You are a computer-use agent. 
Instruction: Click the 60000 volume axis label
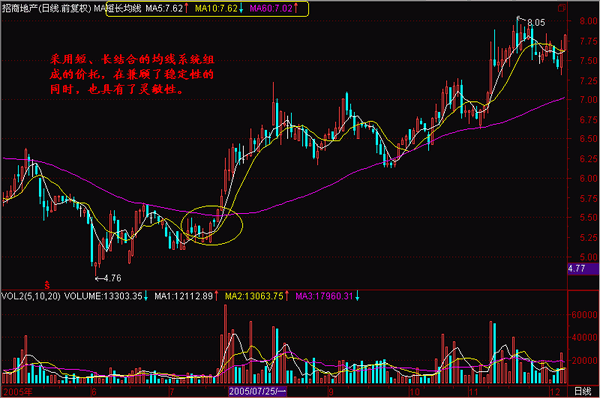coord(585,315)
